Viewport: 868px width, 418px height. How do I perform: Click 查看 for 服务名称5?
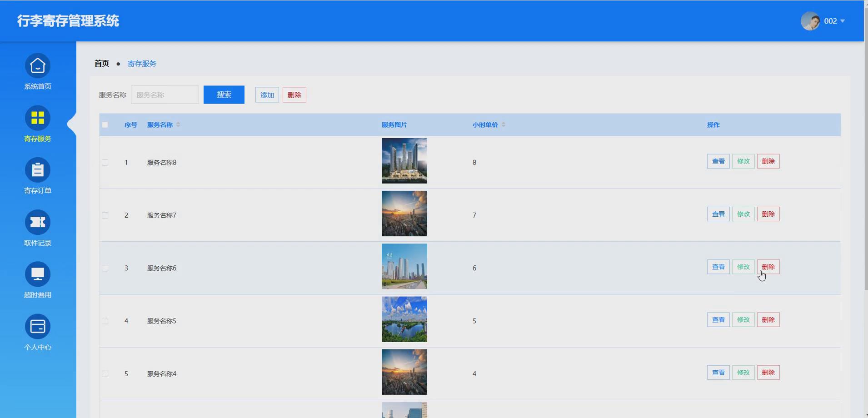coord(718,320)
